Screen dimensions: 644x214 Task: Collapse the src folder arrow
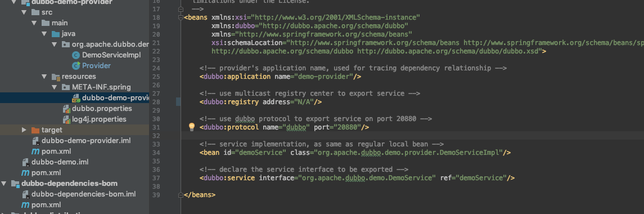pyautogui.click(x=24, y=12)
